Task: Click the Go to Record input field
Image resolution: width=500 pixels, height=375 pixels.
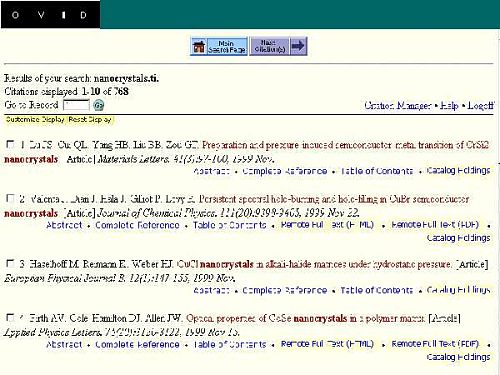Action: pos(76,105)
